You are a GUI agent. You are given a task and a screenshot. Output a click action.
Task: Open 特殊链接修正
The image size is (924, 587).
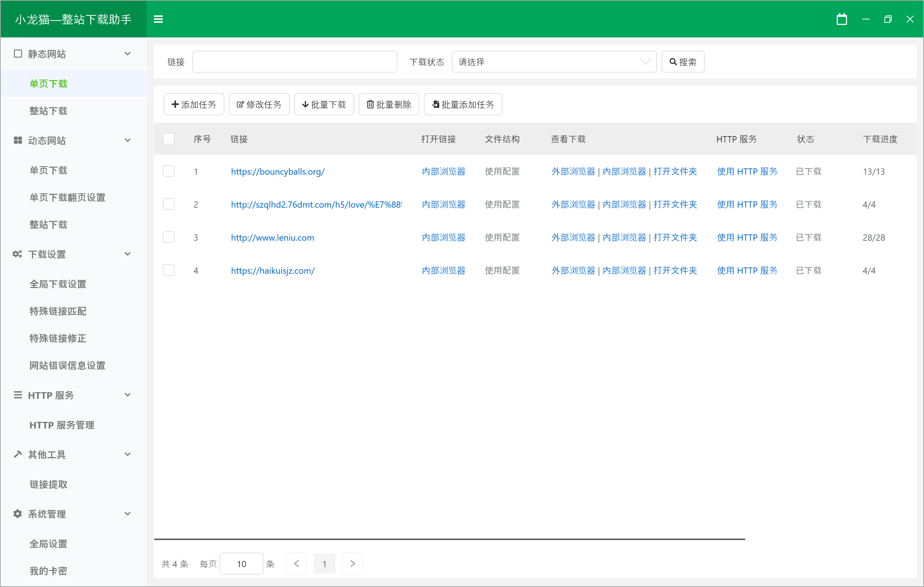click(x=58, y=338)
